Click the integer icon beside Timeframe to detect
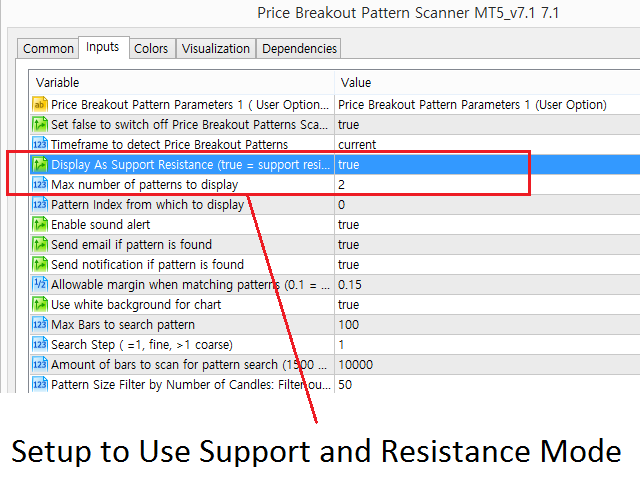 pos(40,144)
